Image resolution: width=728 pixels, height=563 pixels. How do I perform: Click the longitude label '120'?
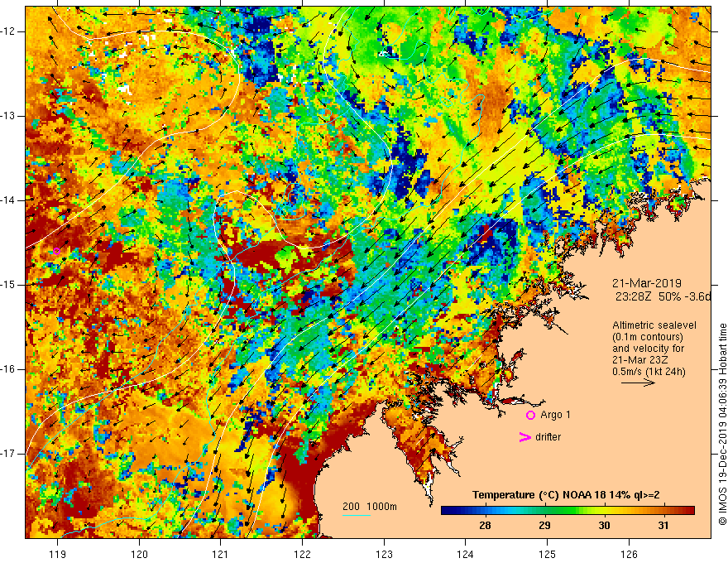coord(139,554)
